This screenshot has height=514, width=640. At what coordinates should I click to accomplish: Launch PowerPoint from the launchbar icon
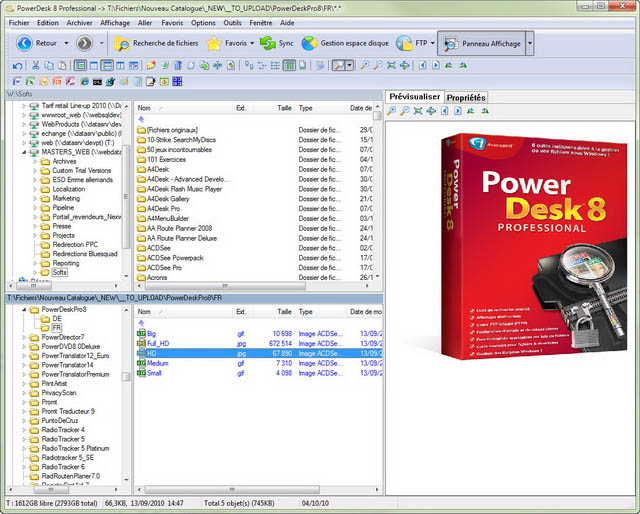[x=57, y=82]
